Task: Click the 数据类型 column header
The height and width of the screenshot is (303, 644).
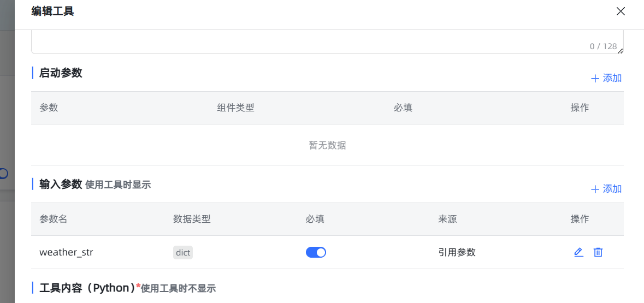Action: (x=192, y=219)
